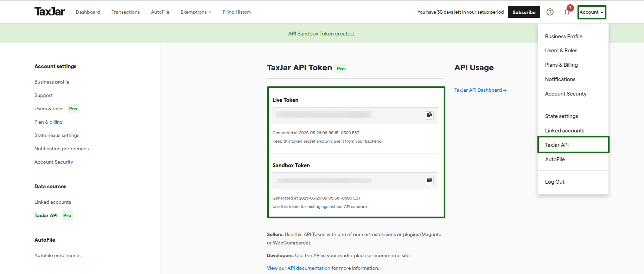Click the API Sandbox Token created message
Screen dimensions: 644x274
click(x=321, y=34)
